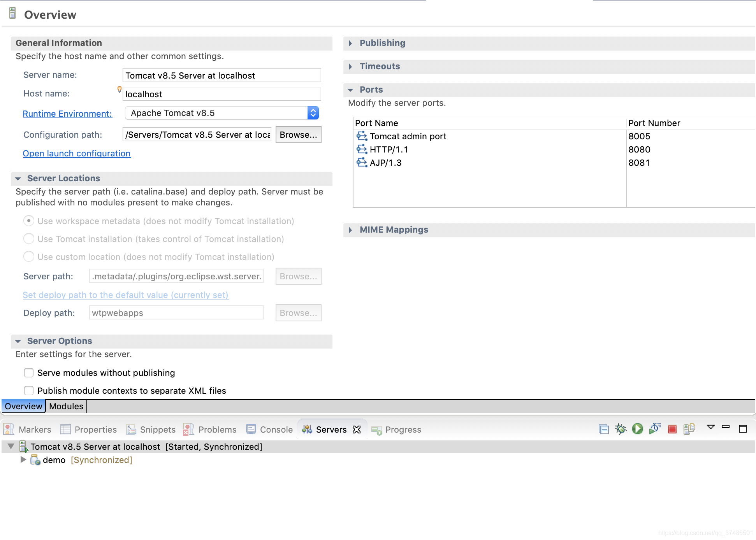Switch to the Overview editor tab
The image size is (756, 540).
[x=23, y=406]
